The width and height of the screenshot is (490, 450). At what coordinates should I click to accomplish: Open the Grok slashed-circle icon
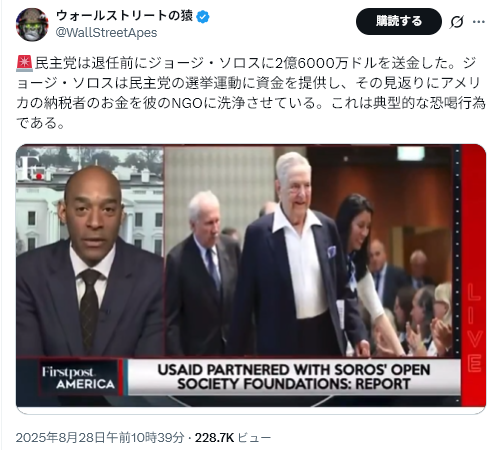(456, 22)
